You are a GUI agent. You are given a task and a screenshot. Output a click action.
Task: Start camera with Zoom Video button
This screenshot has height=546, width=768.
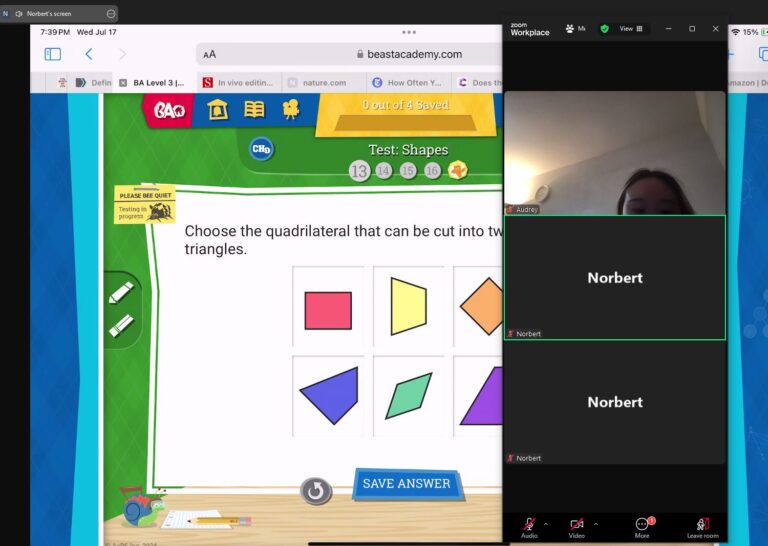tap(576, 527)
